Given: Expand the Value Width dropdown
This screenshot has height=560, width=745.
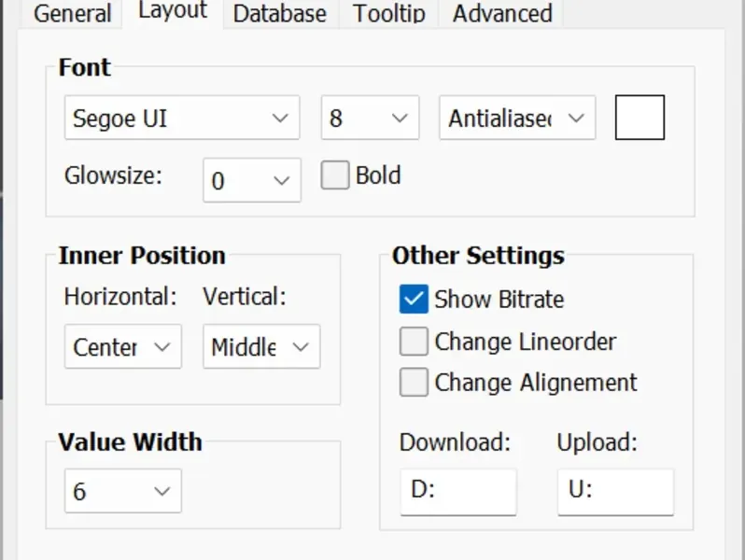Looking at the screenshot, I should pyautogui.click(x=123, y=491).
